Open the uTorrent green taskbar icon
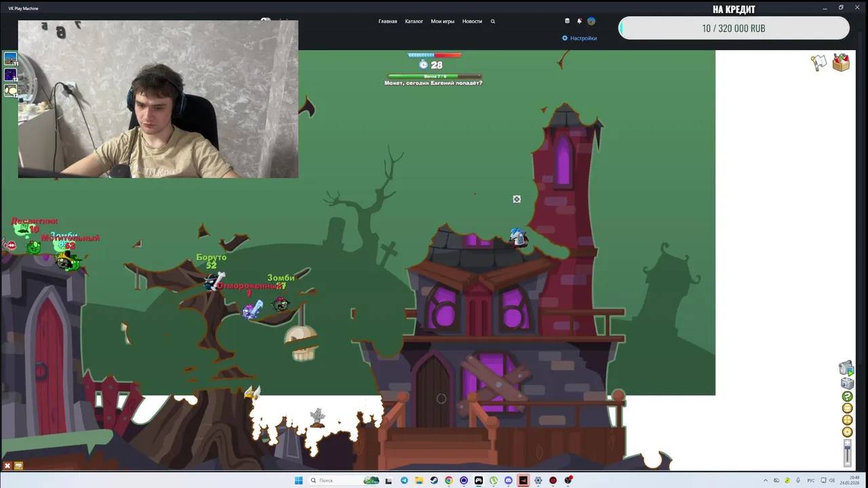This screenshot has width=868, height=488. click(x=494, y=481)
